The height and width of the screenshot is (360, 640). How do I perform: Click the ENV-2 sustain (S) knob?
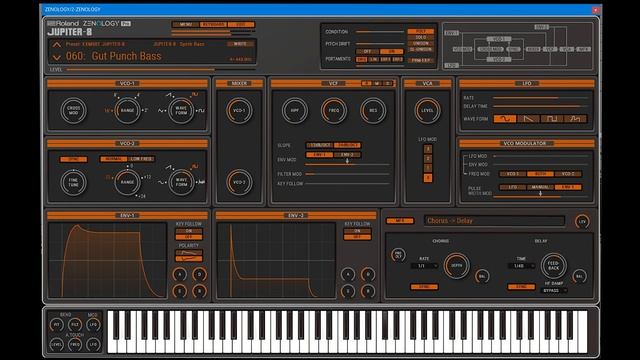coord(348,291)
